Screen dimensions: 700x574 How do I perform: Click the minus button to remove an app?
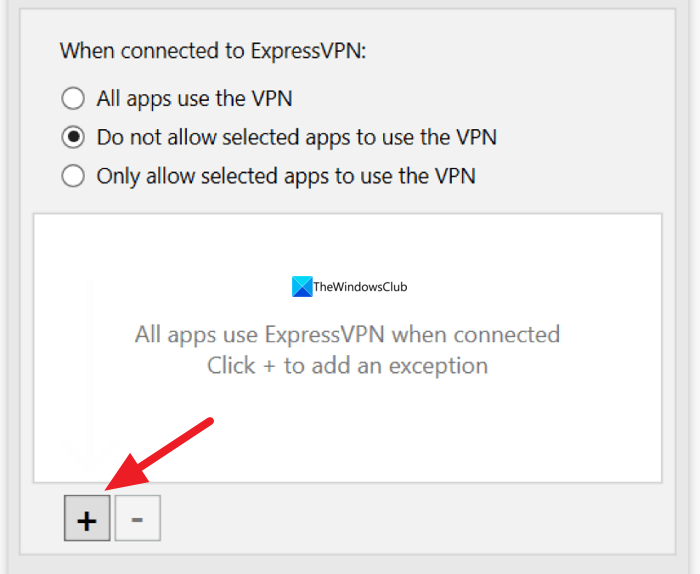pos(138,519)
